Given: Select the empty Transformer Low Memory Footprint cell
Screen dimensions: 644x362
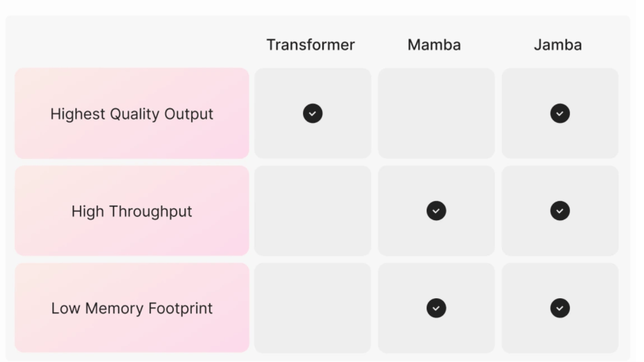Looking at the screenshot, I should pos(312,308).
